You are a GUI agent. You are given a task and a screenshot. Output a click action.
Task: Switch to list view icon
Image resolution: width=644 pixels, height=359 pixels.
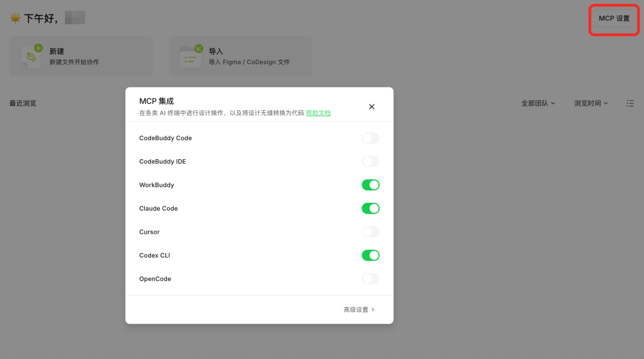point(630,103)
